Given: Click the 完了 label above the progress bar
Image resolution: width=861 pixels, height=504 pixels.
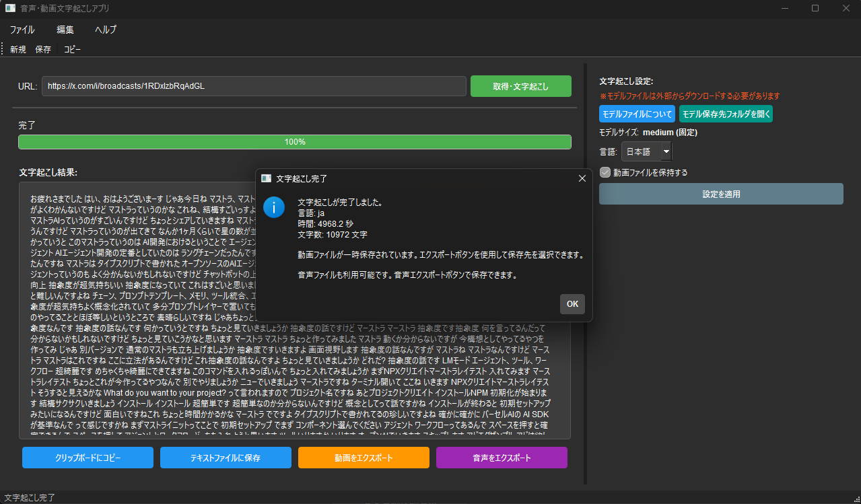Looking at the screenshot, I should 27,125.
